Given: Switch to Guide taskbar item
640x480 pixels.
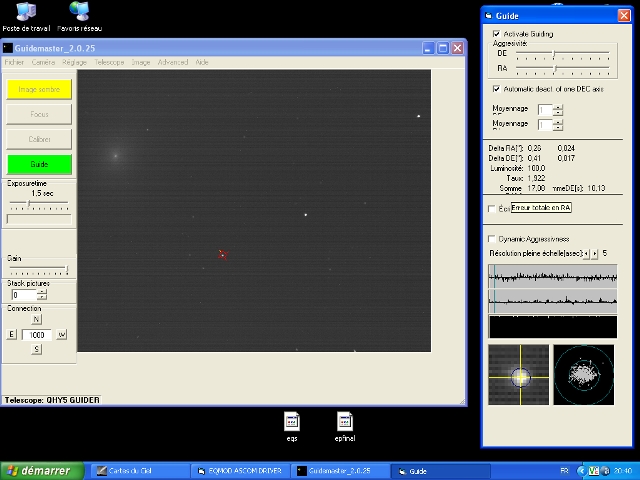Looking at the screenshot, I should click(441, 471).
